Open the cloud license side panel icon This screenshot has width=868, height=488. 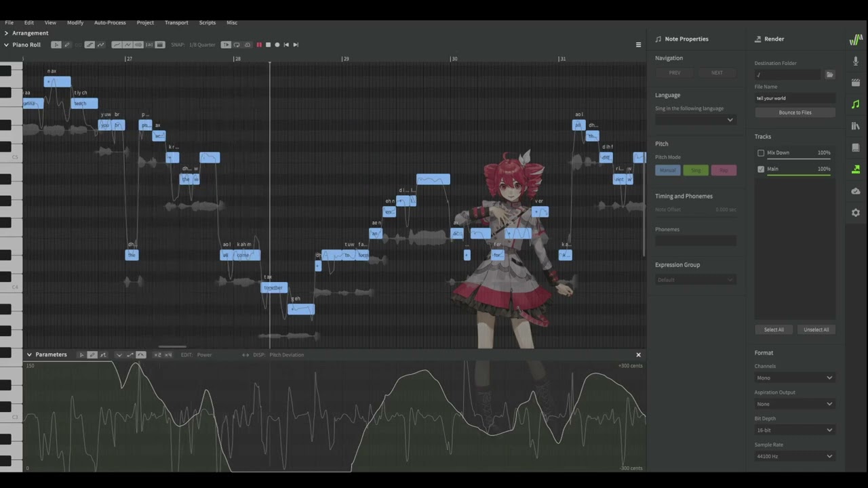pyautogui.click(x=856, y=191)
